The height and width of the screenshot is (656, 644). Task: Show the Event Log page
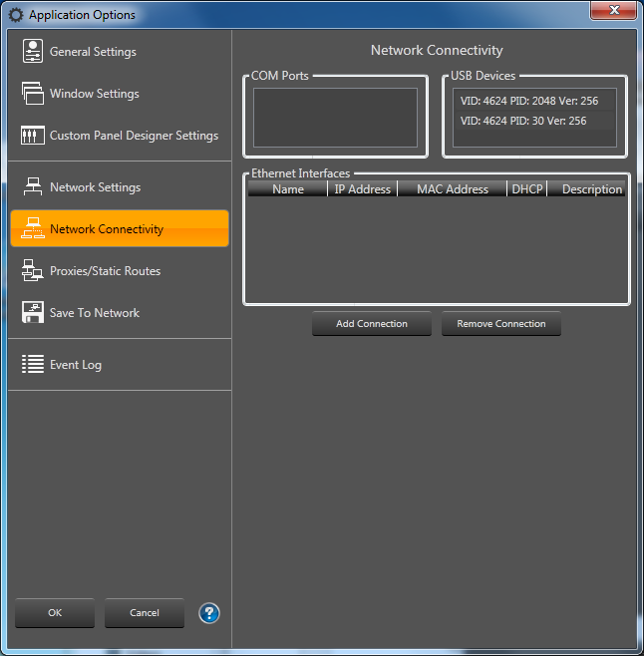click(x=120, y=365)
